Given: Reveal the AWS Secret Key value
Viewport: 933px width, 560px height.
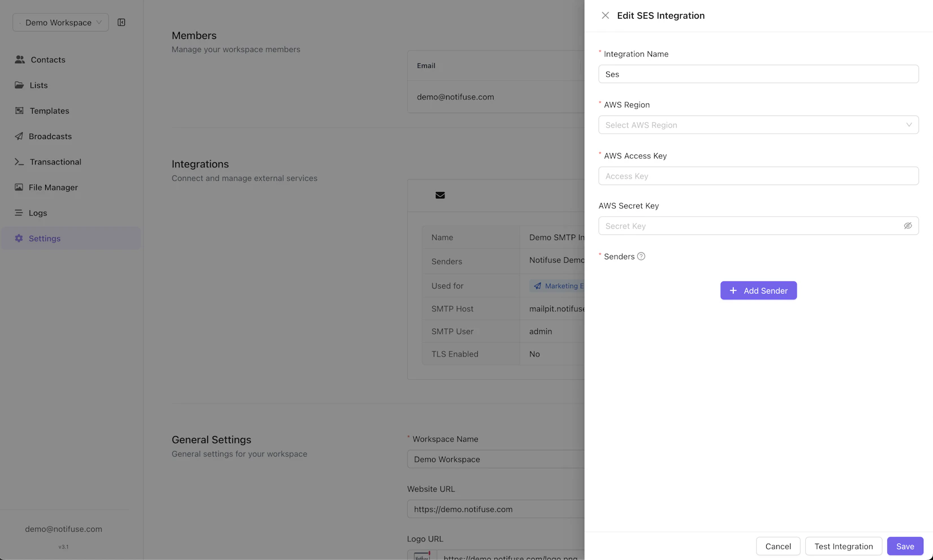Looking at the screenshot, I should click(908, 225).
